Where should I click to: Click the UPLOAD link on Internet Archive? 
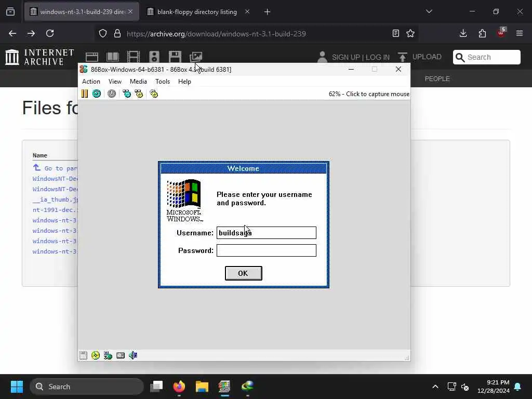click(x=420, y=57)
